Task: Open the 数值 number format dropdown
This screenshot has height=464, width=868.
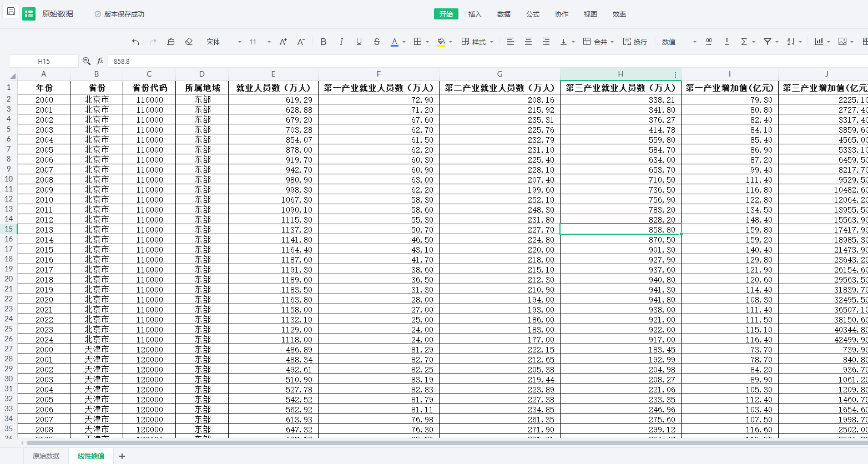Action: [679, 42]
